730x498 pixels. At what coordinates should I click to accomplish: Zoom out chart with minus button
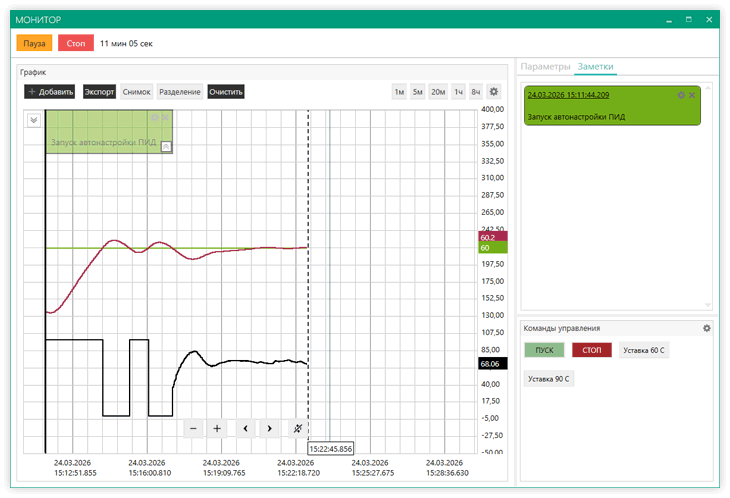coord(193,428)
